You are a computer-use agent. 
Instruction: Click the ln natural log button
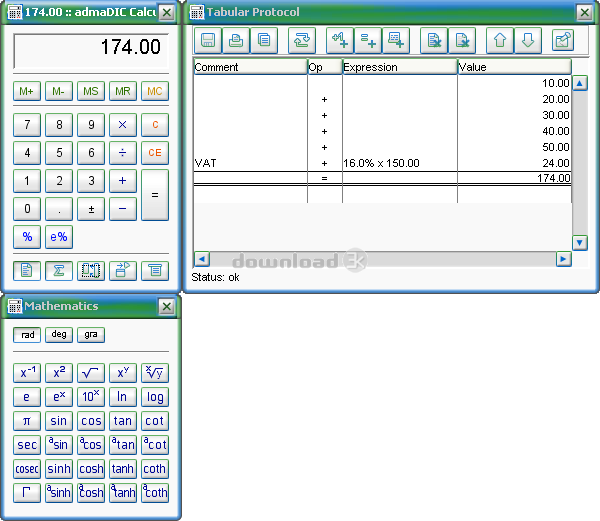pos(123,397)
